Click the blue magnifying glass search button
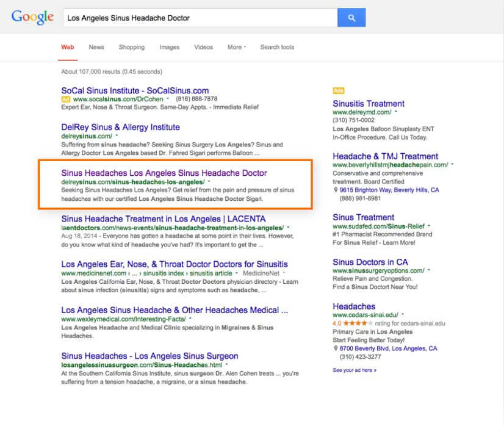Viewport: 504px width, 426px height. click(351, 18)
